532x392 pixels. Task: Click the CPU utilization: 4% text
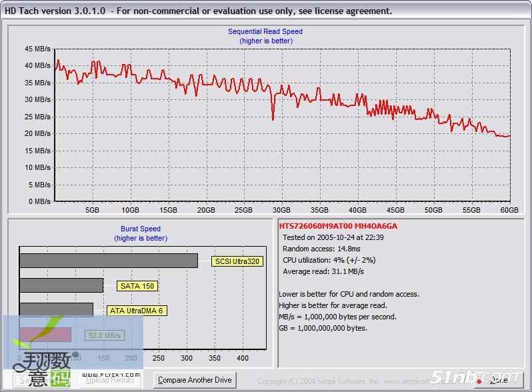329,260
